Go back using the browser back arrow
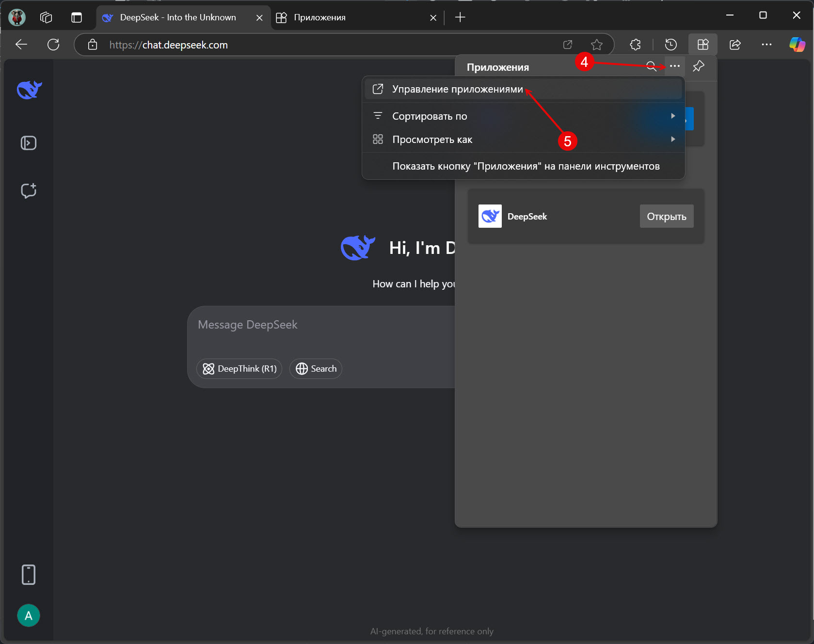The height and width of the screenshot is (644, 814). click(x=21, y=45)
